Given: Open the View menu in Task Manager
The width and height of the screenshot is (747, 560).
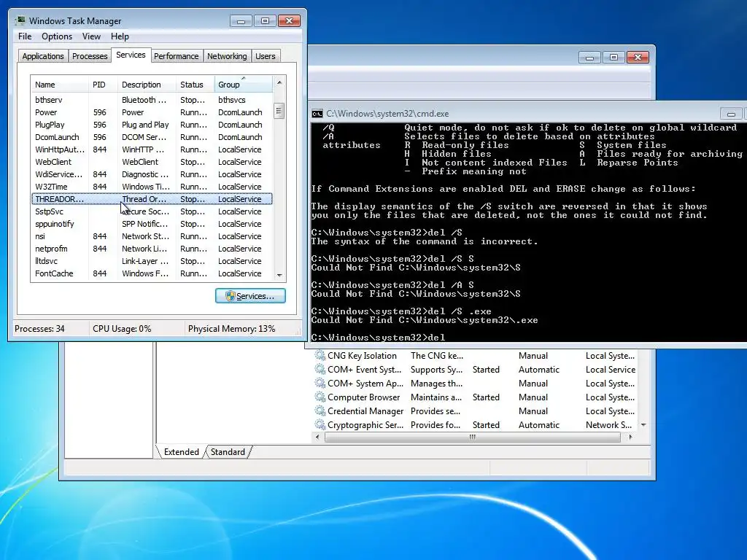Looking at the screenshot, I should coord(91,36).
